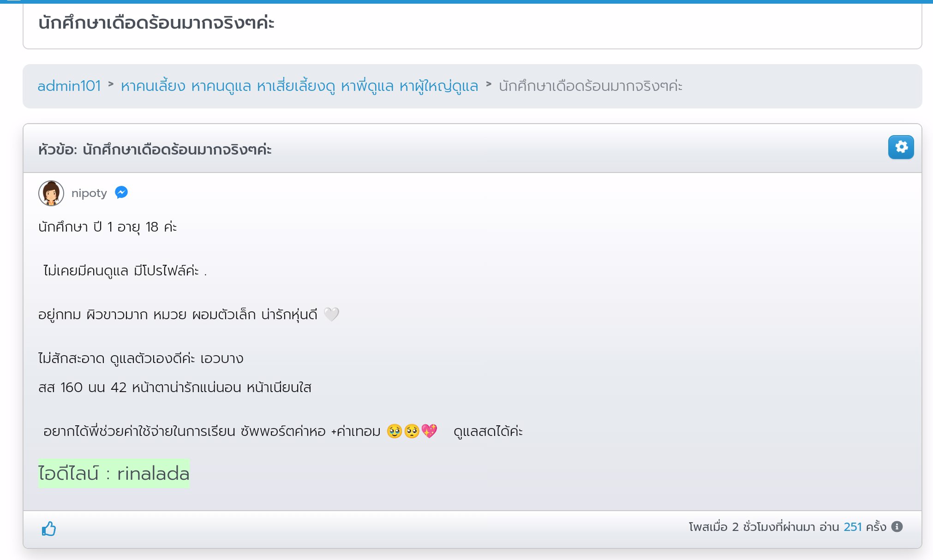The width and height of the screenshot is (933, 560).
Task: Open the blue gear settings button
Action: coord(901,147)
